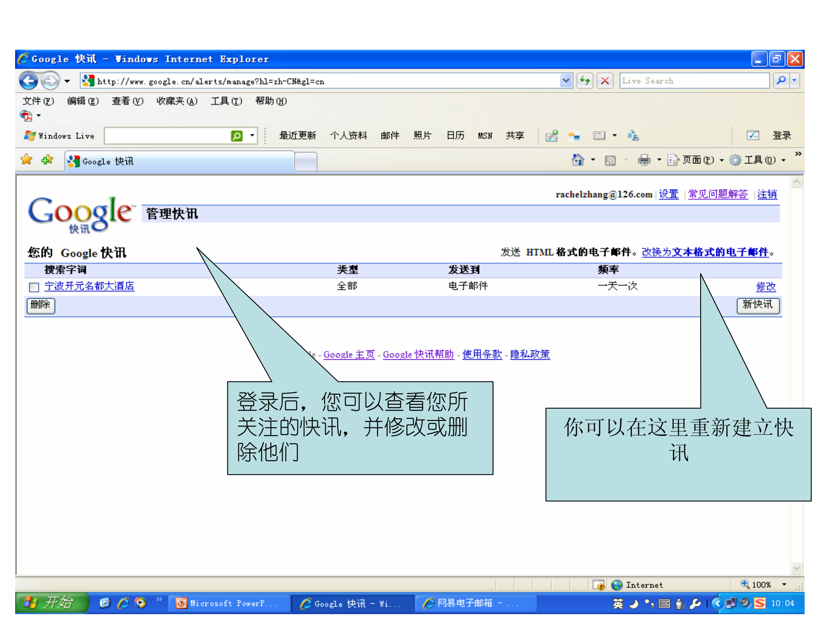Click the translate icon on Live toolbar
The width and height of the screenshot is (840, 631).
[633, 136]
